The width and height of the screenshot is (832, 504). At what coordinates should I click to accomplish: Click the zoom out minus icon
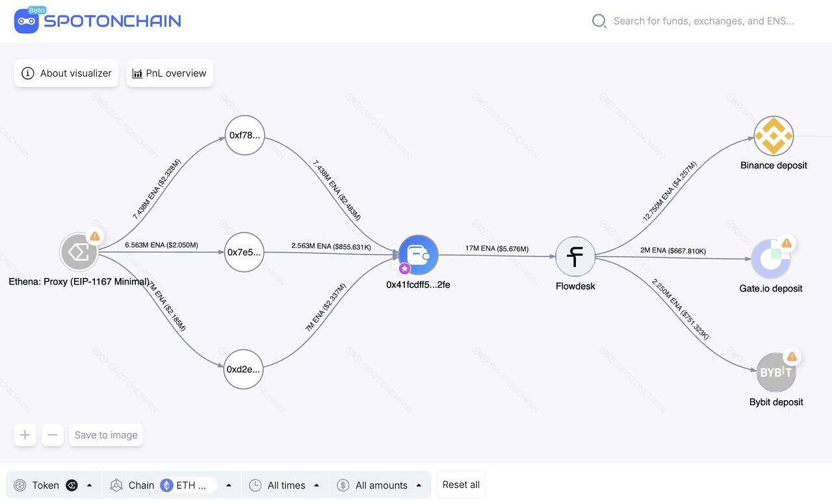[x=53, y=435]
